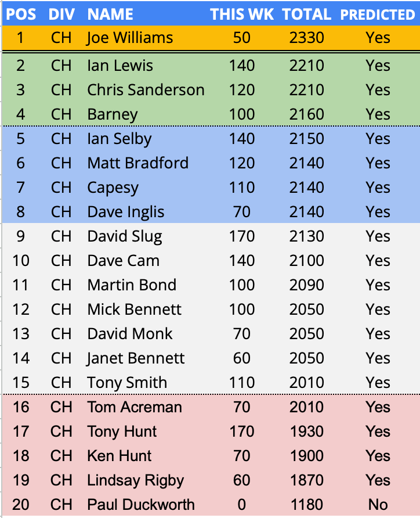Click the DIV column header
420x518 pixels.
61,14
